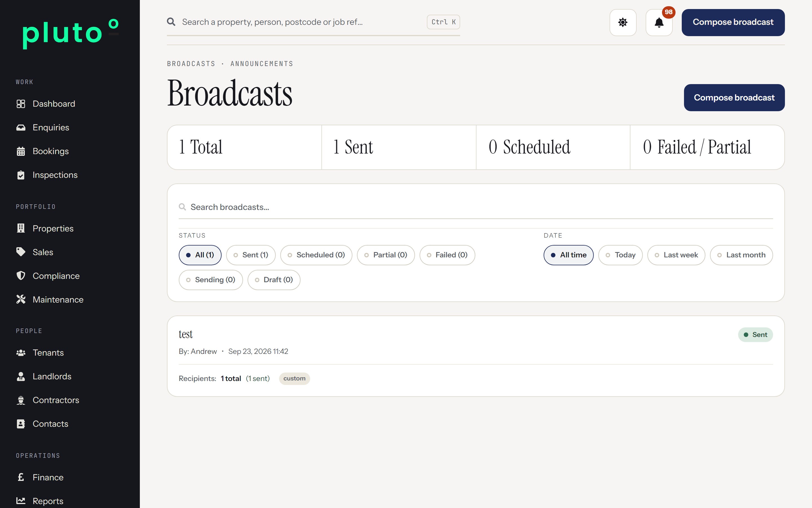
Task: Click the Reports chart icon
Action: (x=21, y=501)
